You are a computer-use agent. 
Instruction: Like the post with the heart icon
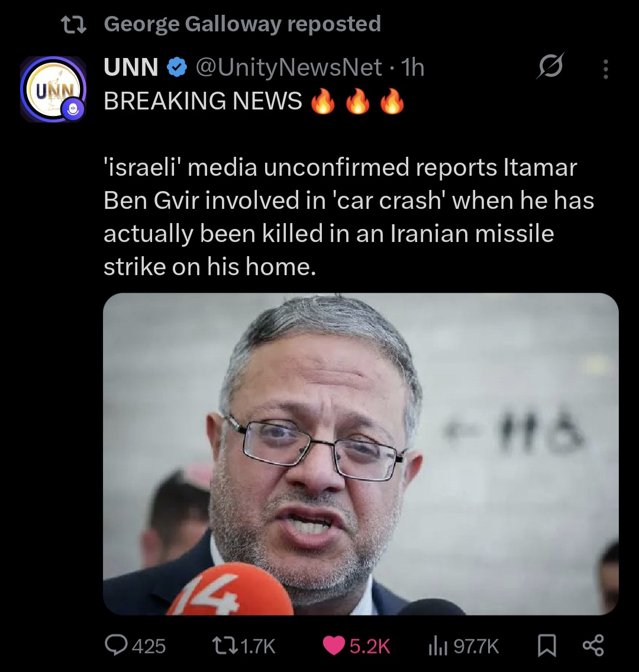(x=334, y=645)
